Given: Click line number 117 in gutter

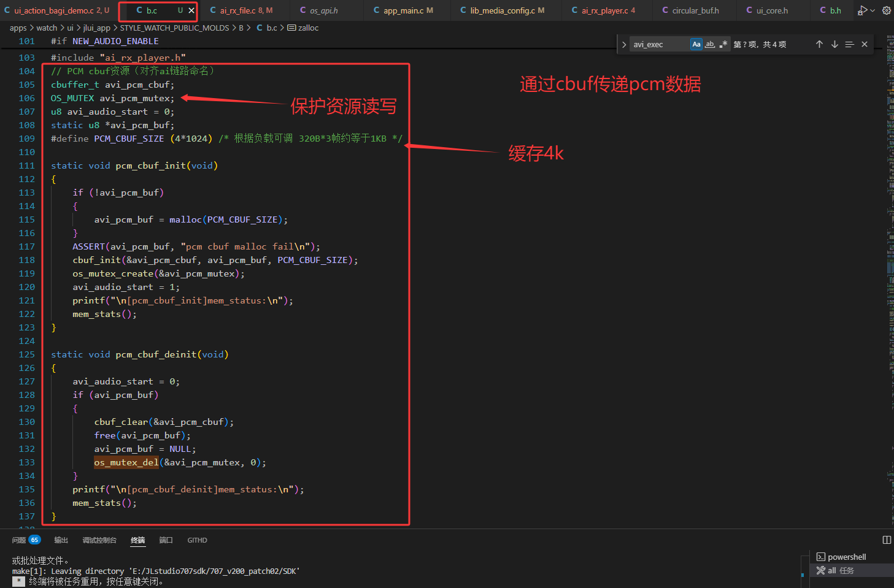Looking at the screenshot, I should 26,246.
